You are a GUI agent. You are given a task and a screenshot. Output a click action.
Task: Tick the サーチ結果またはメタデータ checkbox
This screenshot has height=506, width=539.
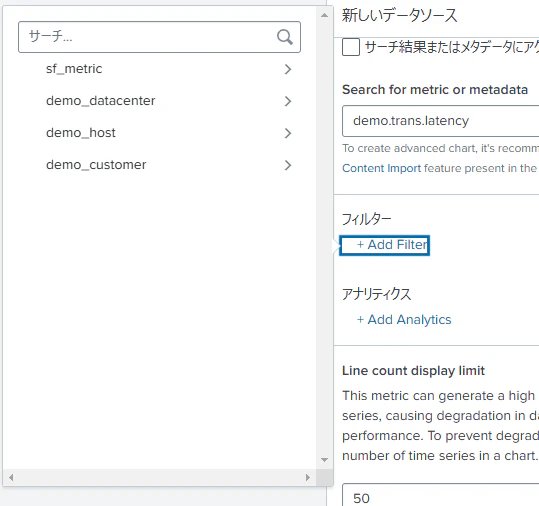click(x=351, y=47)
